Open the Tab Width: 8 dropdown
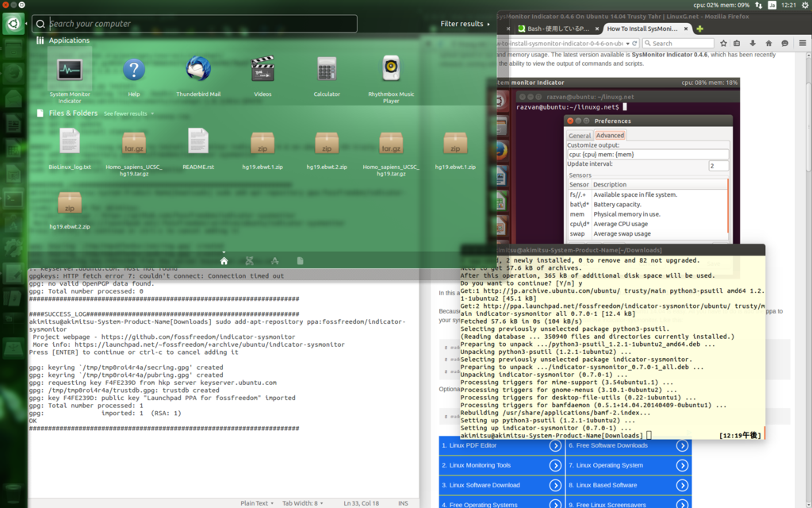Image resolution: width=812 pixels, height=508 pixels. coord(302,503)
